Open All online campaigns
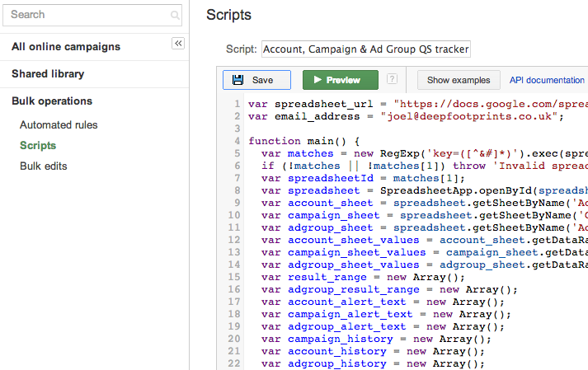Viewport: 588px width, 370px height. (66, 47)
